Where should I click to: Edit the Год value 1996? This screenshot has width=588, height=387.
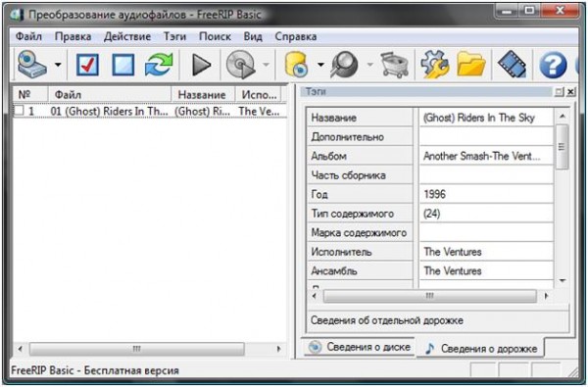pos(486,194)
